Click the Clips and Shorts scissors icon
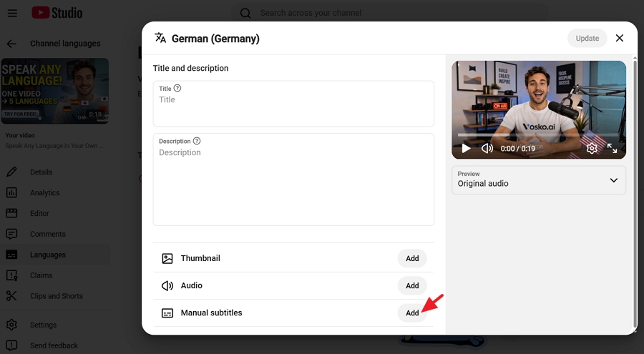The width and height of the screenshot is (644, 354). point(11,296)
